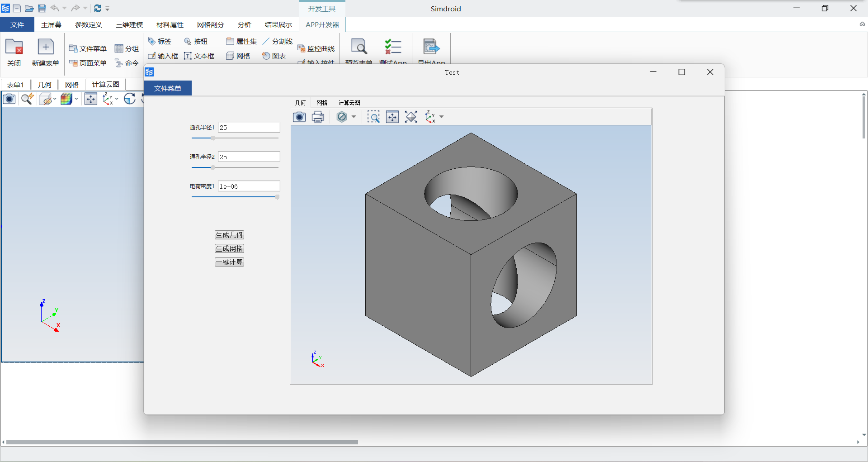
Task: Expand the visibility dropdown in the main view toolbar
Action: (55, 99)
